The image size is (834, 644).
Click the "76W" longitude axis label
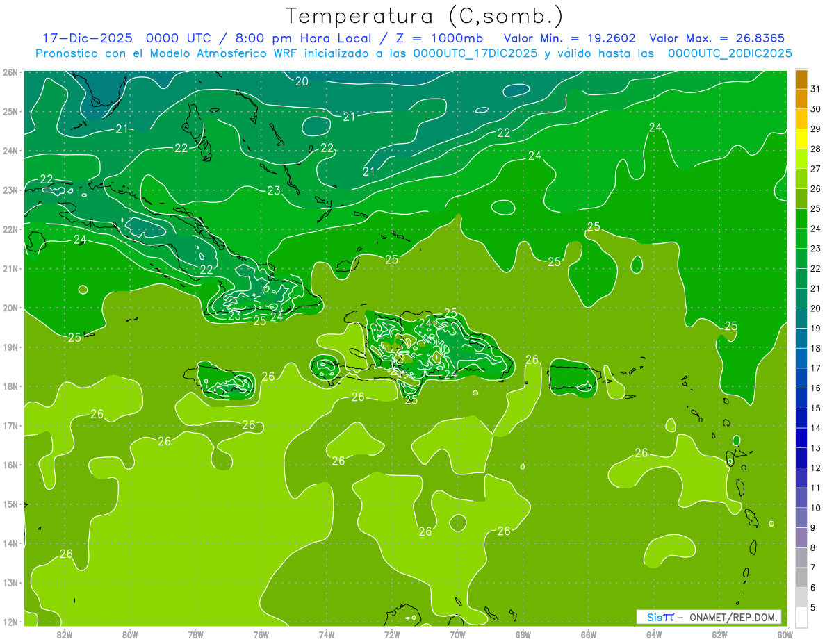(x=261, y=634)
